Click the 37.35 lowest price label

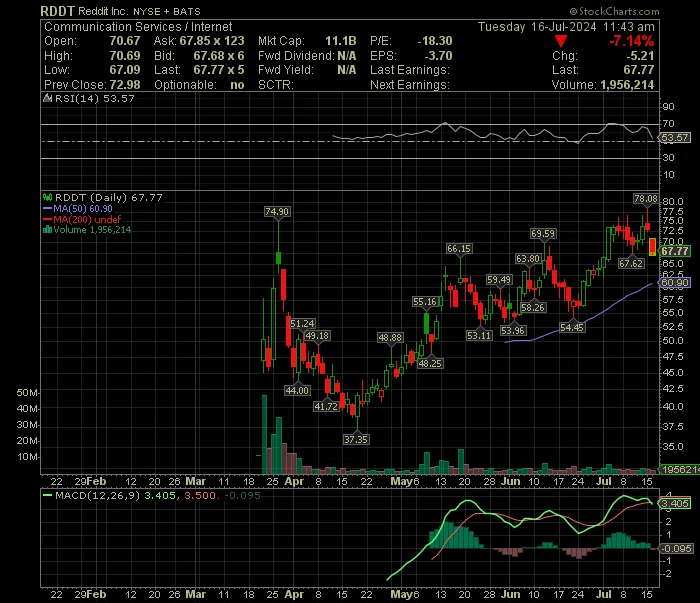coord(356,439)
